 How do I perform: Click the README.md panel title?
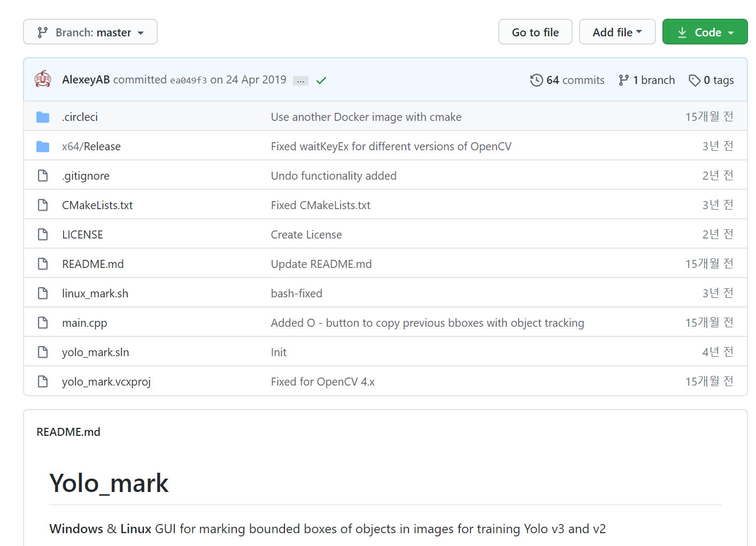pyautogui.click(x=68, y=432)
